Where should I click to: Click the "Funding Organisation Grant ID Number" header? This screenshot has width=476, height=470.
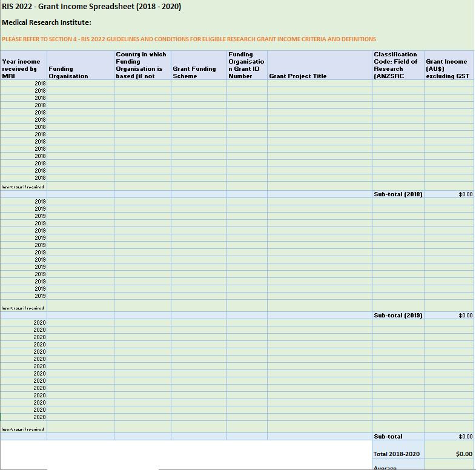247,65
